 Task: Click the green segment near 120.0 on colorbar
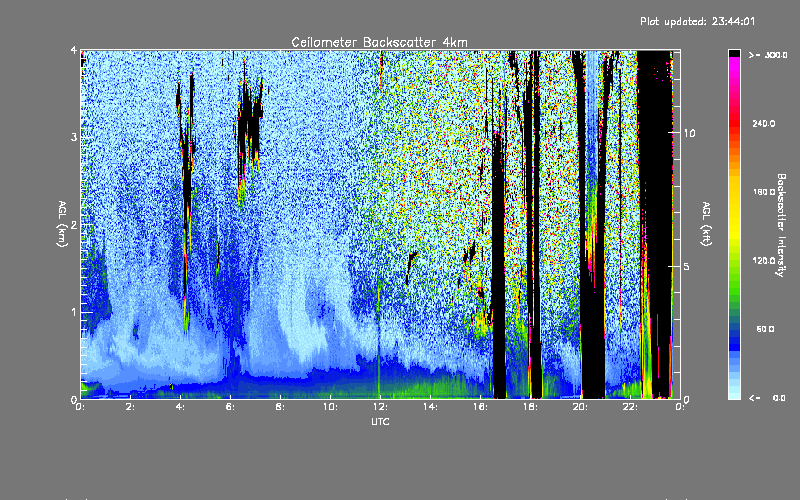(734, 261)
